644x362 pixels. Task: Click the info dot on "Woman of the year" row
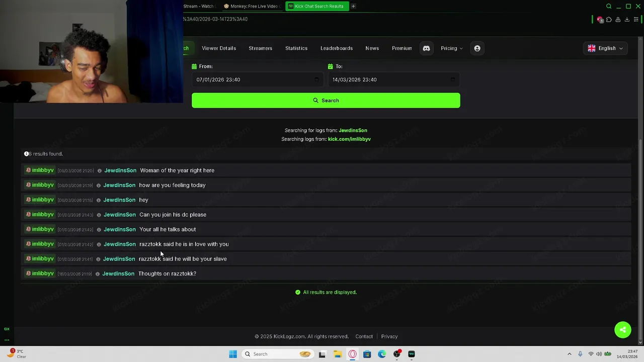pyautogui.click(x=100, y=170)
